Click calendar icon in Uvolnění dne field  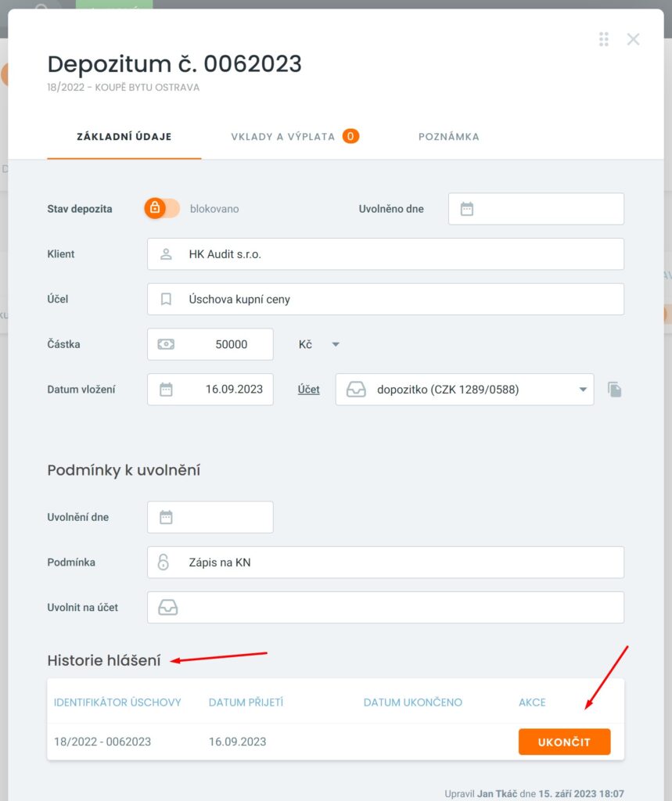click(166, 517)
